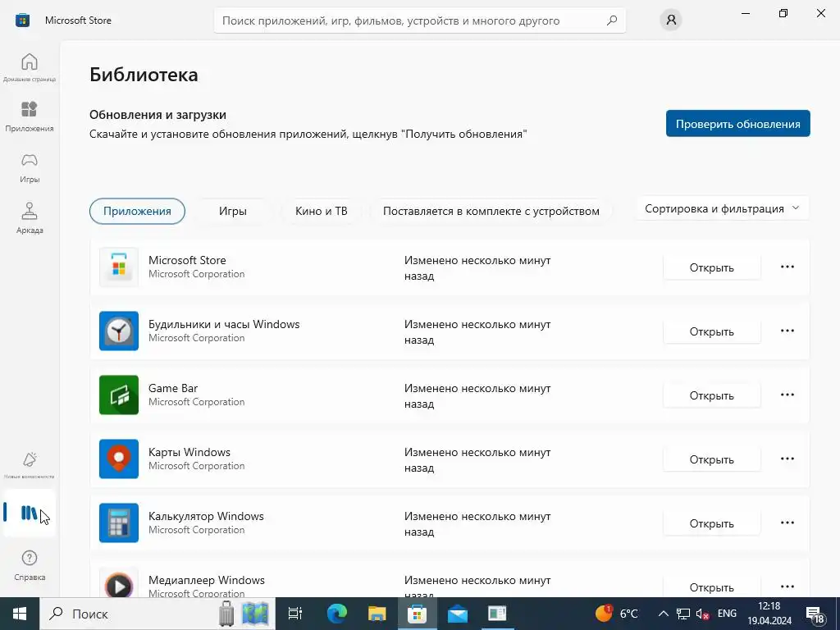Click the network icon in system tray
The image size is (840, 630).
point(683,614)
